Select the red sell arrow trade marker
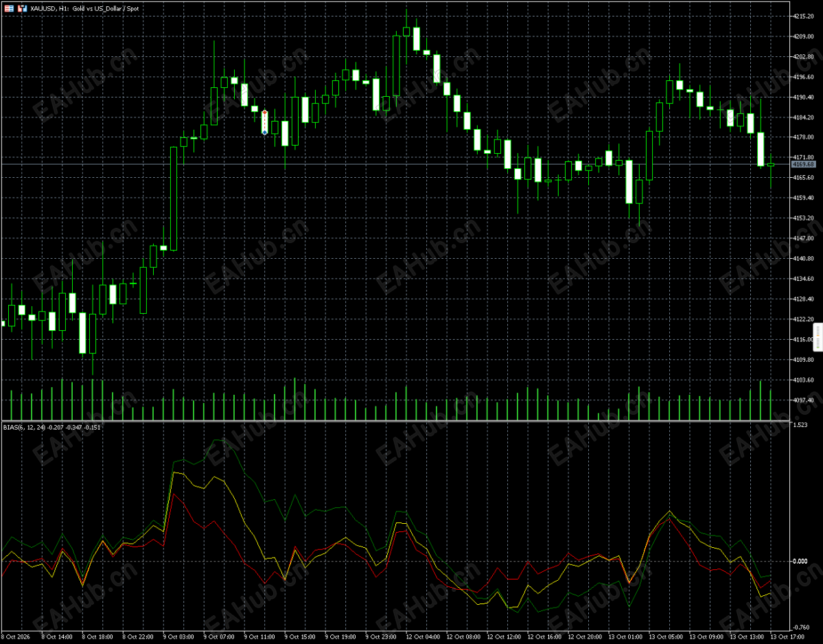This screenshot has width=823, height=644. tap(264, 113)
